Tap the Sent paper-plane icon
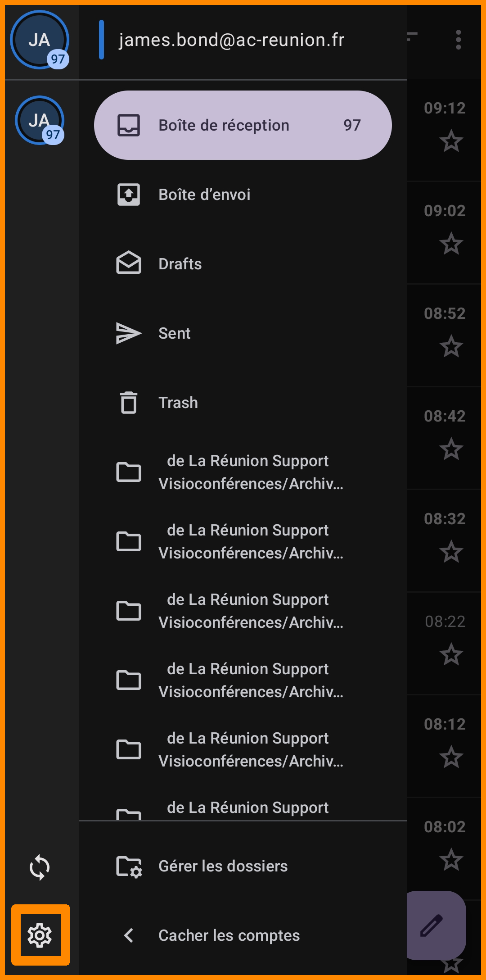The image size is (486, 980). pyautogui.click(x=129, y=333)
